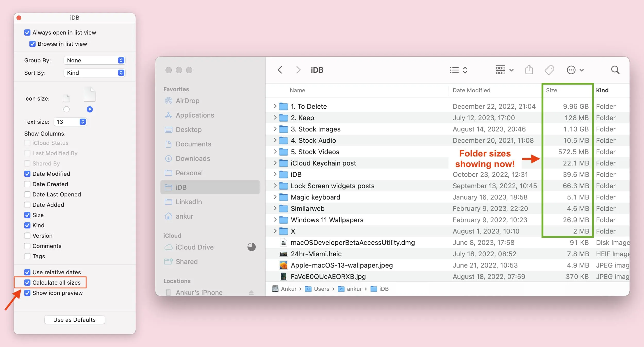
Task: Toggle Calculate all sizes checkbox
Action: coord(27,282)
